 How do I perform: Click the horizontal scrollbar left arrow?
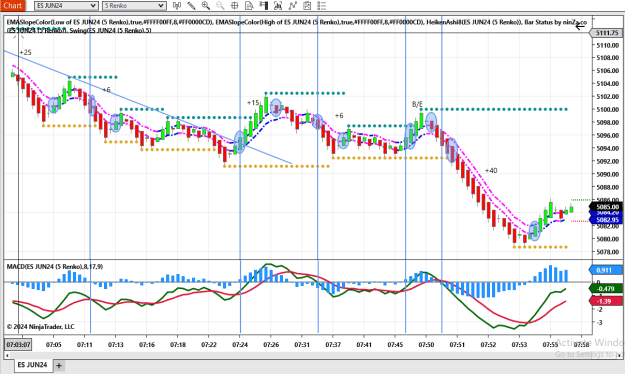(x=7, y=355)
